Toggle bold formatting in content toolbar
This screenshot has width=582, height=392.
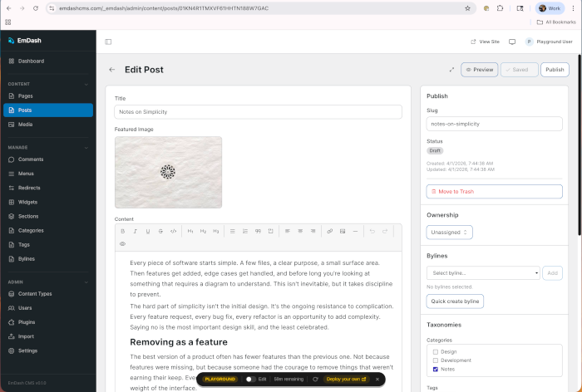(122, 230)
